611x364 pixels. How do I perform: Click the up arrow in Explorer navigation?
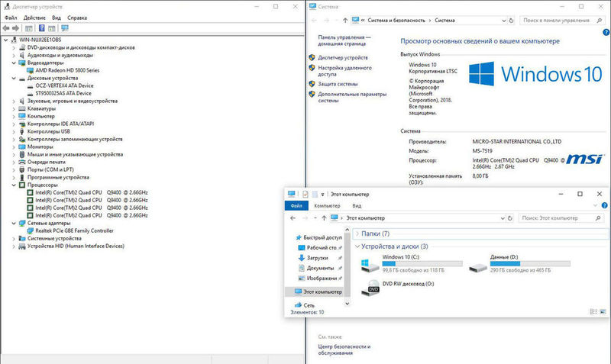[324, 218]
